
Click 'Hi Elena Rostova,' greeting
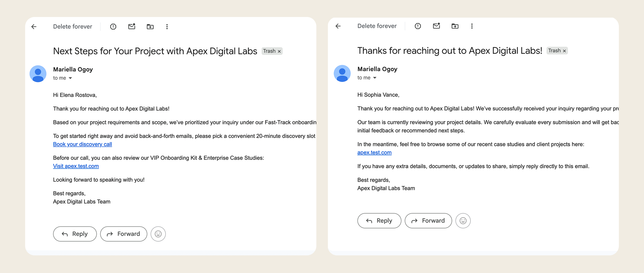click(75, 95)
